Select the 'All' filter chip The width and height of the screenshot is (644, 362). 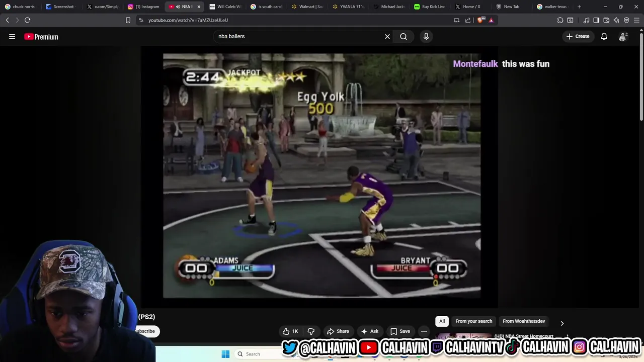442,321
